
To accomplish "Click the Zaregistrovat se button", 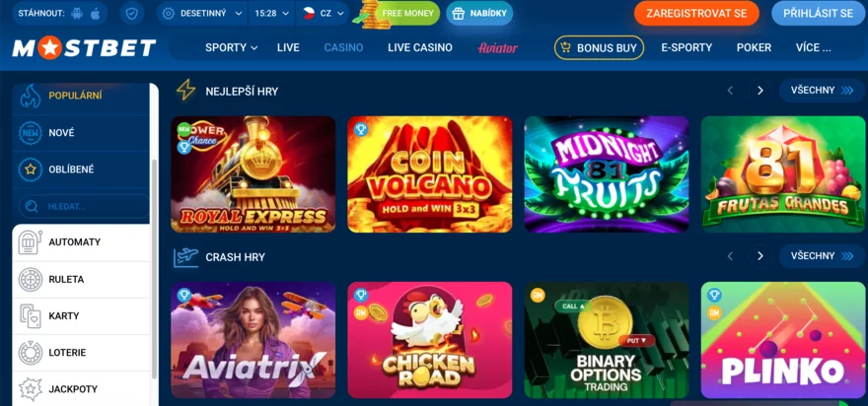I will pyautogui.click(x=696, y=13).
